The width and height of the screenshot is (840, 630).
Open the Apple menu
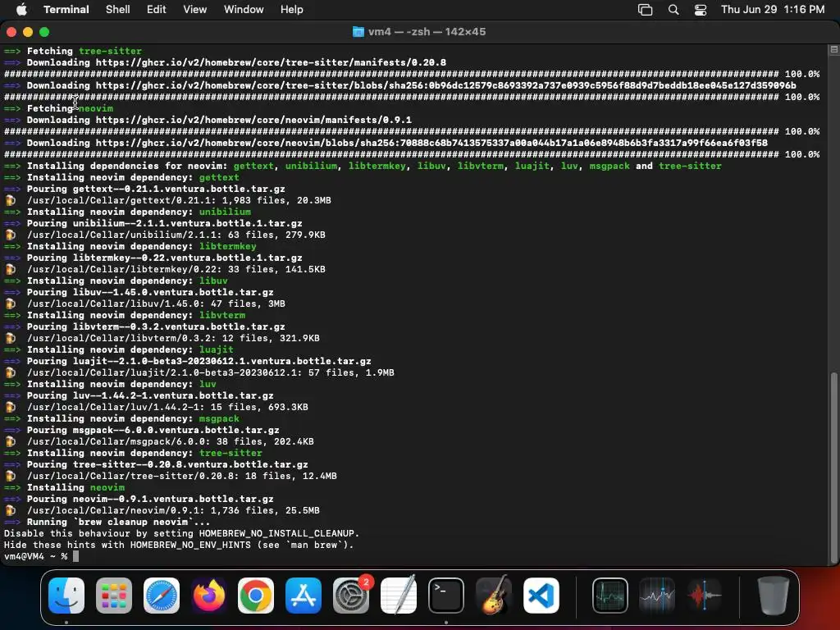click(21, 10)
